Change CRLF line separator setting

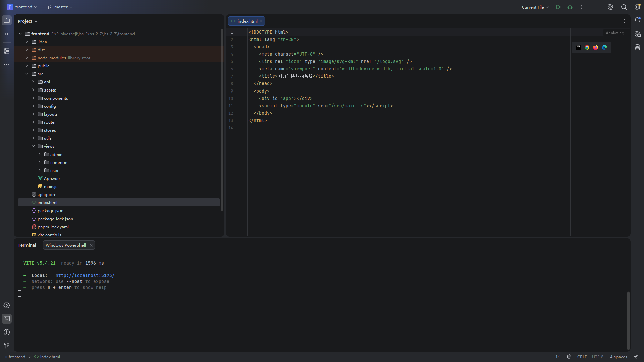[582, 357]
